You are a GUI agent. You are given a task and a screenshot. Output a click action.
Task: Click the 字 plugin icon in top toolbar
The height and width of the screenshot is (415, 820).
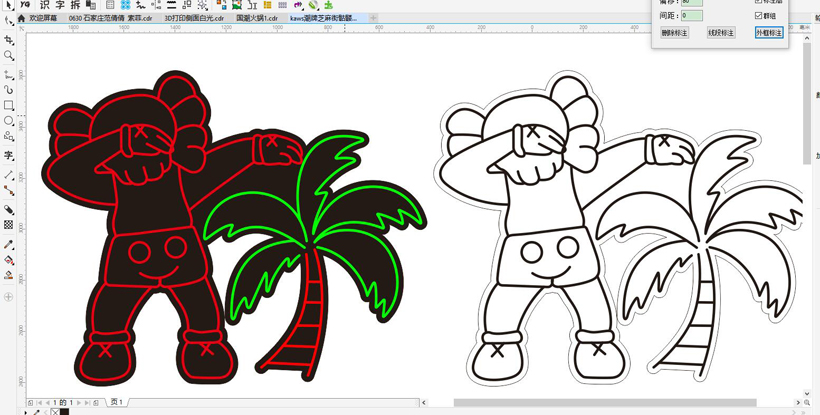60,5
